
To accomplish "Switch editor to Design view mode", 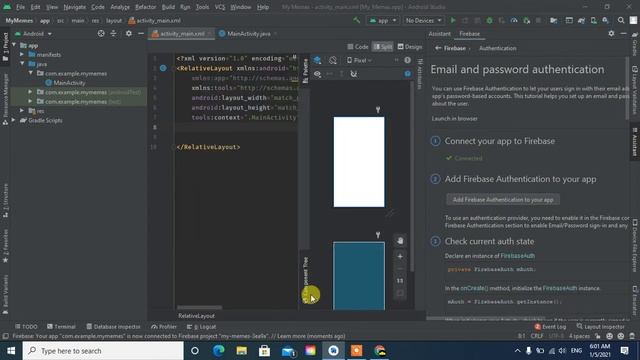I will point(410,47).
